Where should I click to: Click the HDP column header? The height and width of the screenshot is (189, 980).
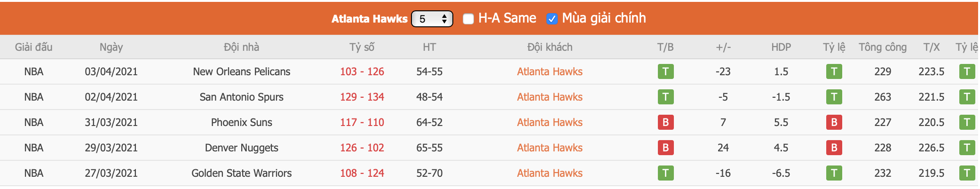[781, 47]
